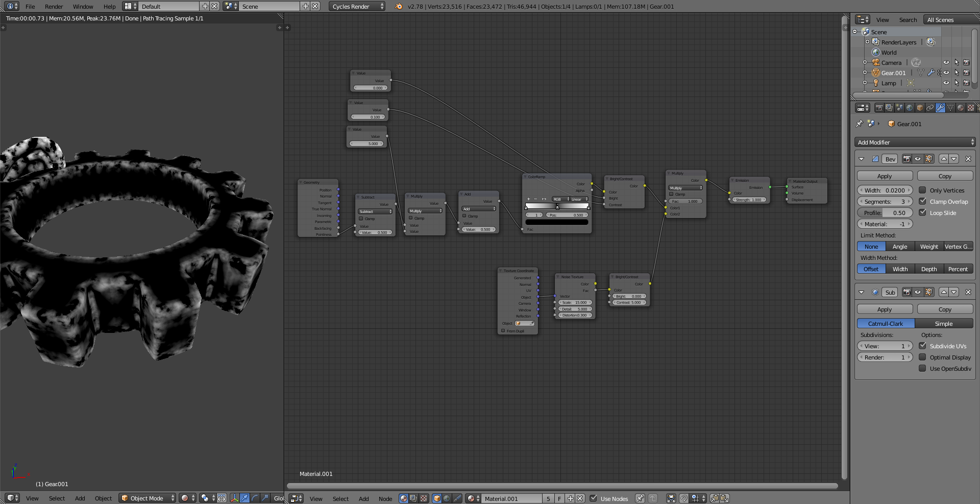Image resolution: width=980 pixels, height=504 pixels.
Task: Open the Render menu
Action: coord(54,6)
